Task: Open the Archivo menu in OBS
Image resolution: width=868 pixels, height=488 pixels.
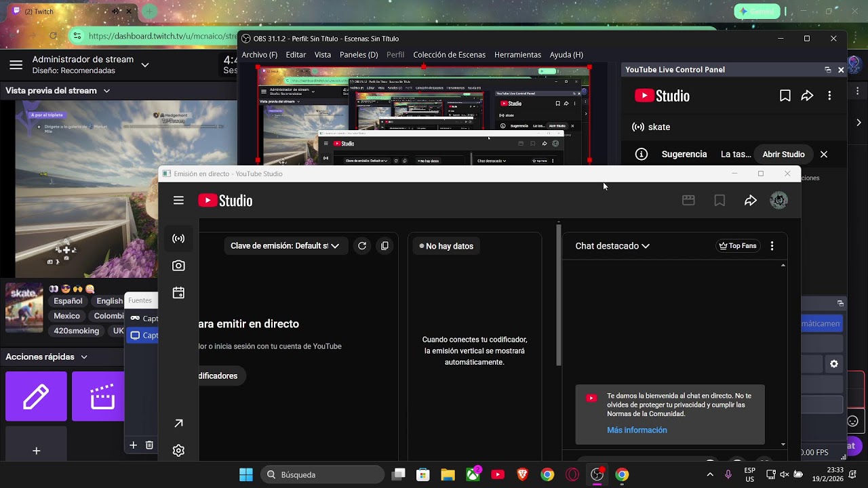Action: coord(260,55)
